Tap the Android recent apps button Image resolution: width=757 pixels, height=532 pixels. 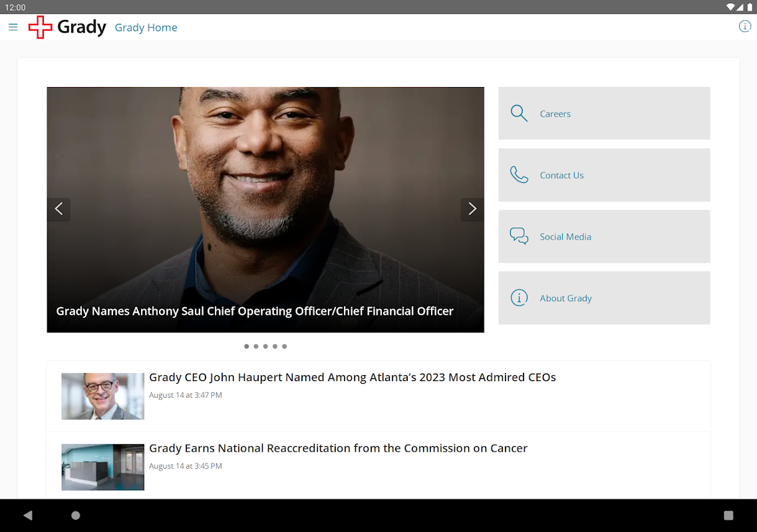coord(728,515)
